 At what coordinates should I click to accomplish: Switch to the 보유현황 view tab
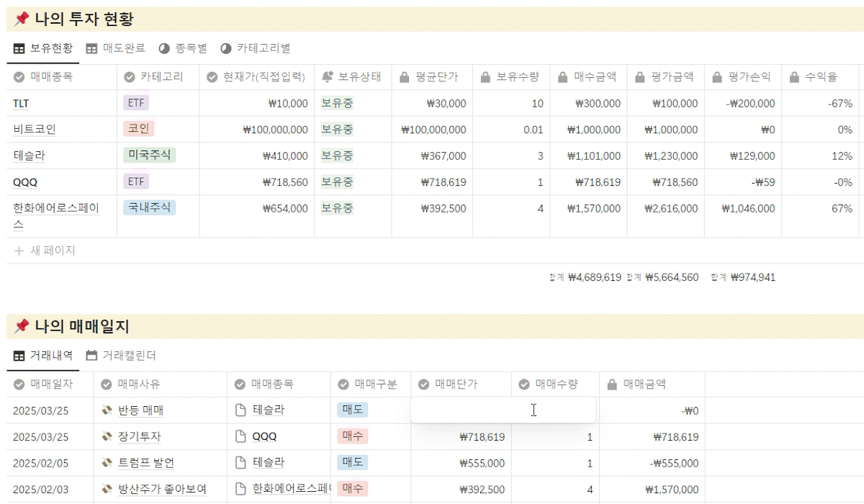coord(43,48)
